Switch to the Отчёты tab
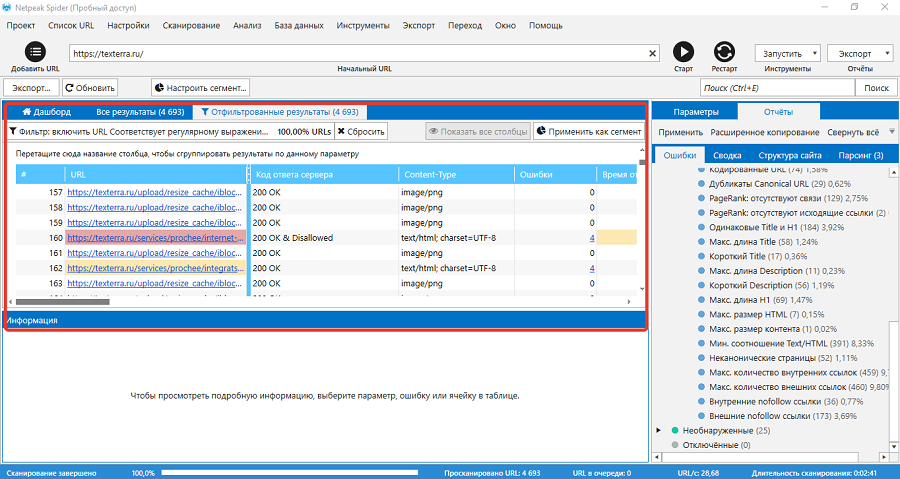The image size is (900, 479). [778, 112]
